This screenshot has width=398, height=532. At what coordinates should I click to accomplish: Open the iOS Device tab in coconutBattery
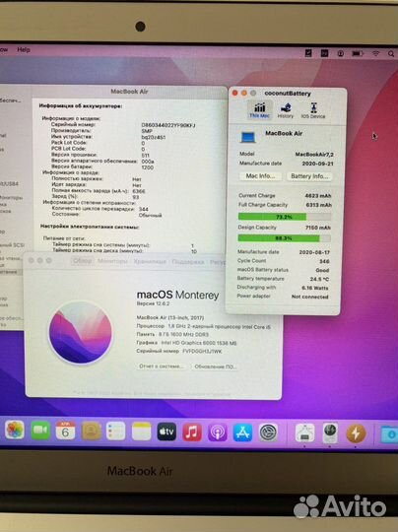[x=313, y=110]
